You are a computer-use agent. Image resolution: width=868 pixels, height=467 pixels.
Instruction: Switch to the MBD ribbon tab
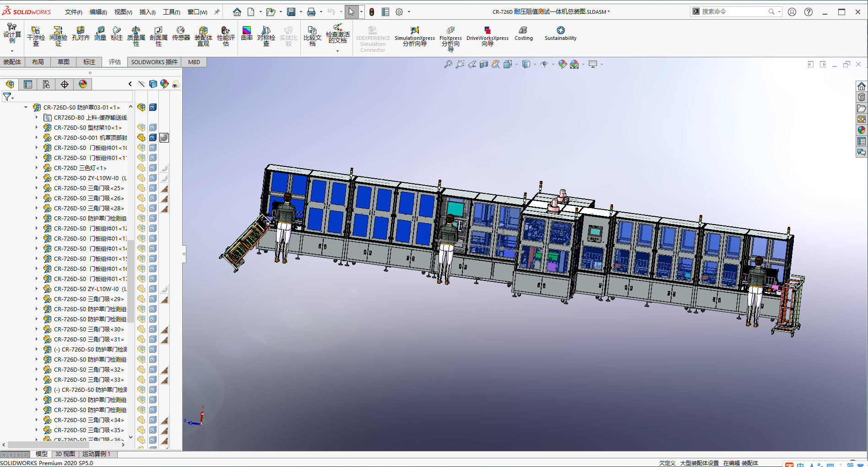[194, 62]
